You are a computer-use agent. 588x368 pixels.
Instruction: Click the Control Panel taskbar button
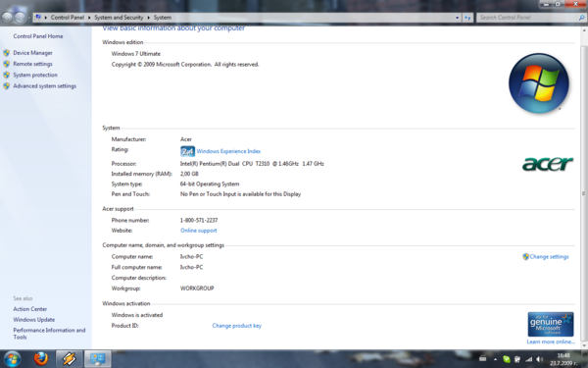97,359
